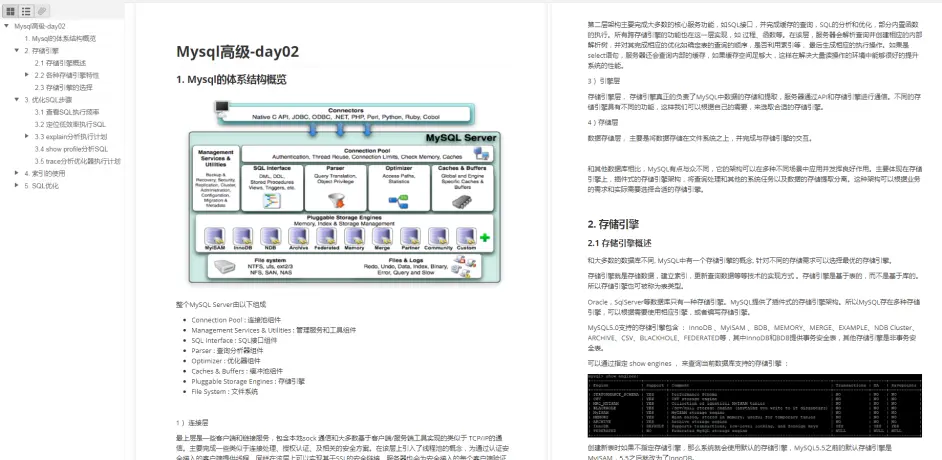Click the '2. 存储引擎' heading on right page
The width and height of the screenshot is (942, 460).
pyautogui.click(x=613, y=225)
